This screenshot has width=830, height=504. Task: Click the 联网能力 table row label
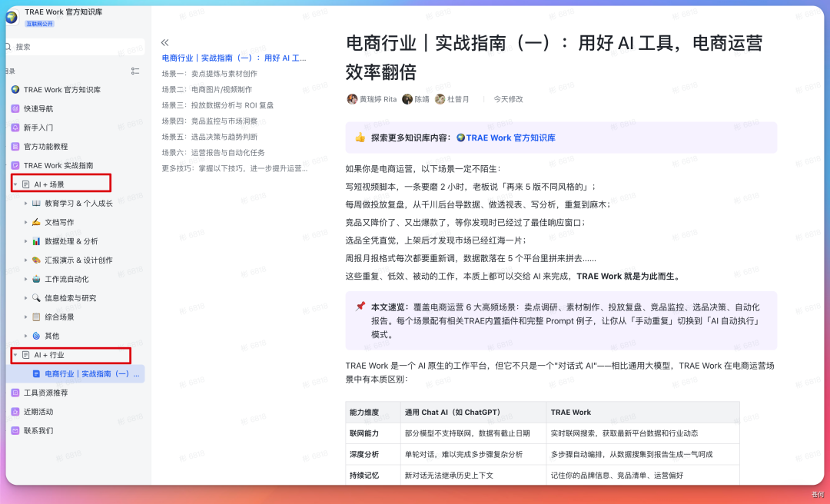tap(364, 433)
